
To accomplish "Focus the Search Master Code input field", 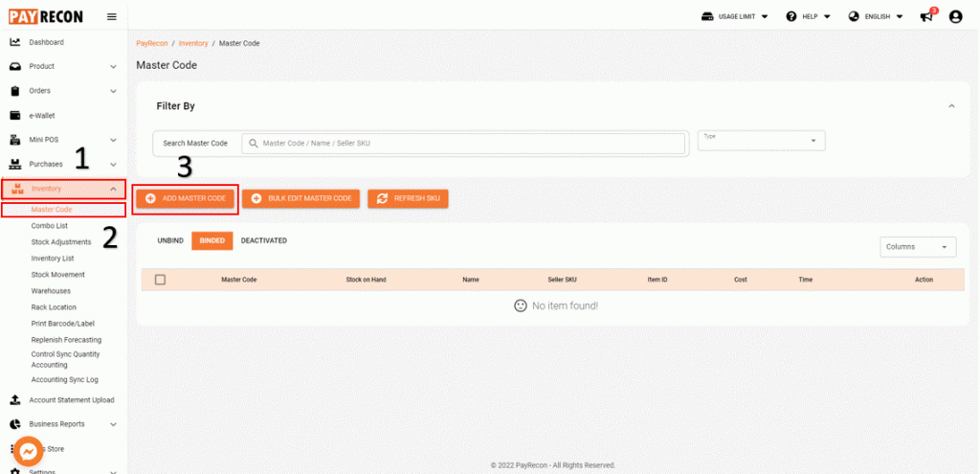I will [463, 144].
